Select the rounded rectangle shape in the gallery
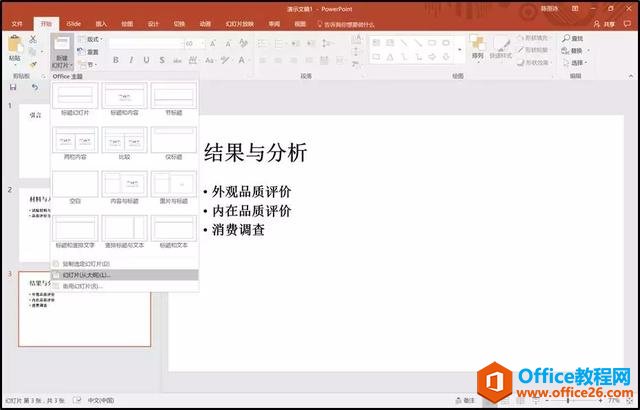 click(x=446, y=42)
